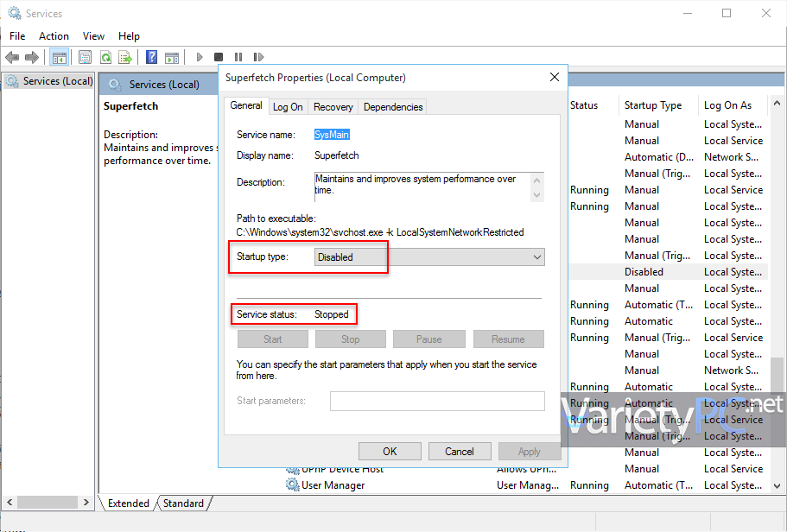The width and height of the screenshot is (787, 532).
Task: Refresh the services list via toolbar icon
Action: (x=105, y=57)
